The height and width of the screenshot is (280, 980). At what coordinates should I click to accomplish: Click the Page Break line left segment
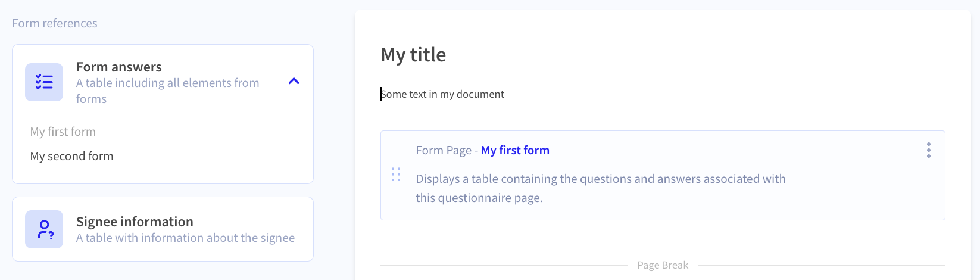coord(504,265)
